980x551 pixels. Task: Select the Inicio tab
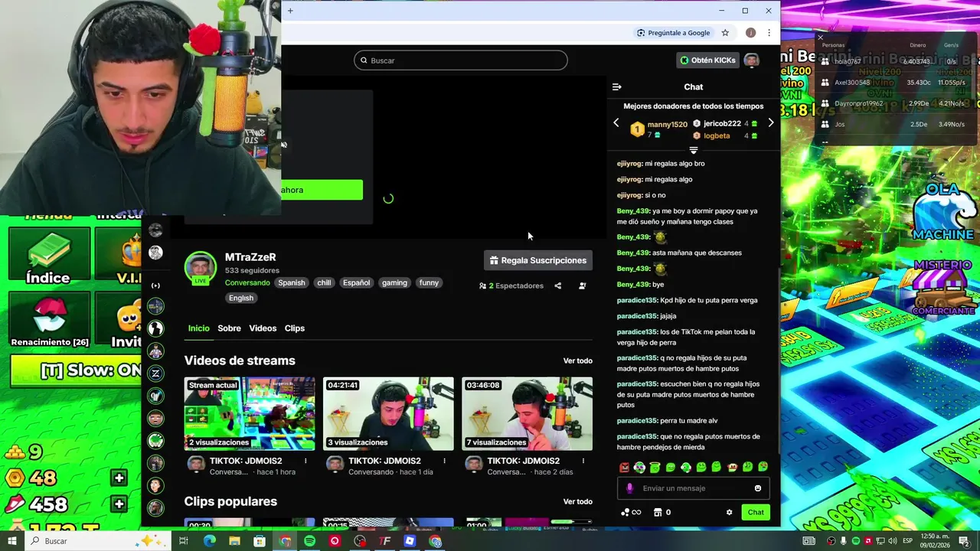tap(198, 328)
